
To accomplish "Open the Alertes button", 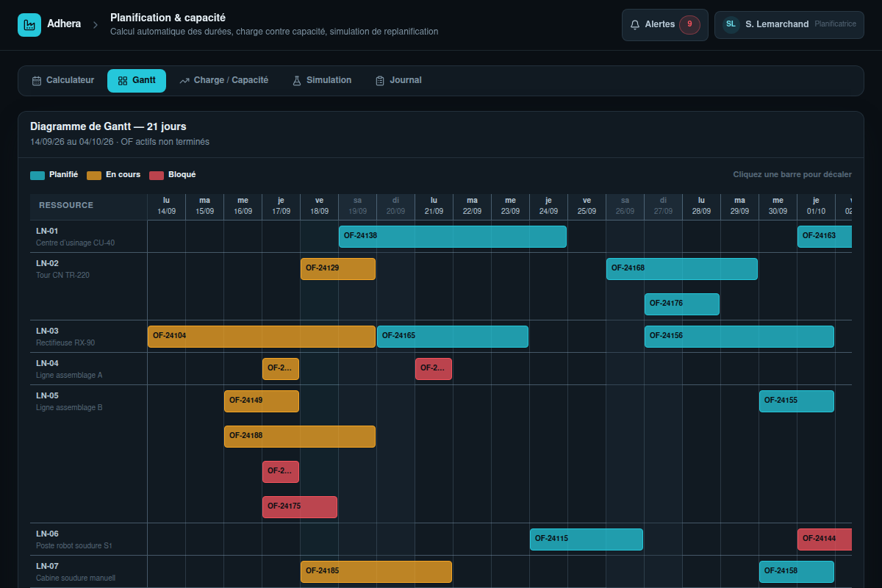I will [x=665, y=24].
